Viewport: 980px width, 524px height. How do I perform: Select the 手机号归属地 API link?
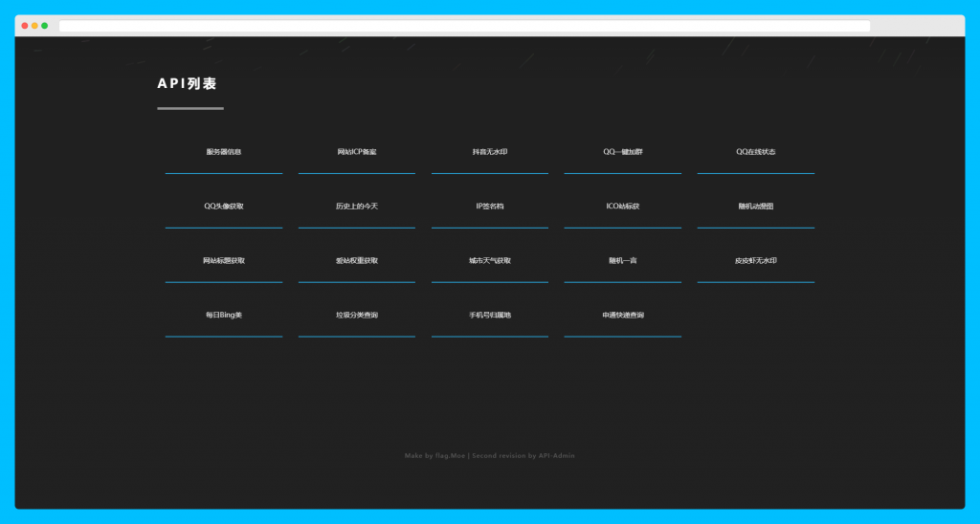[x=490, y=315]
